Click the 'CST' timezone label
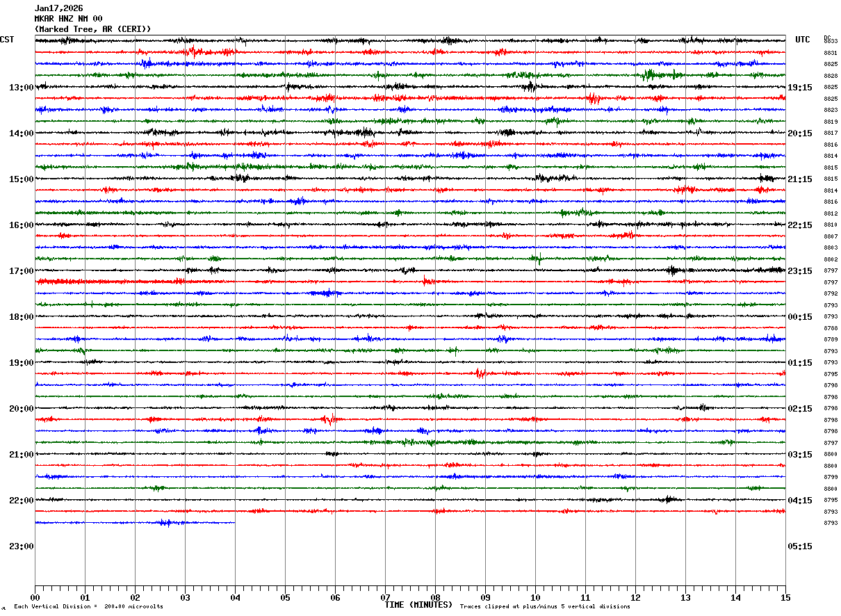Viewport: 841px width, 616px height. tap(7, 40)
